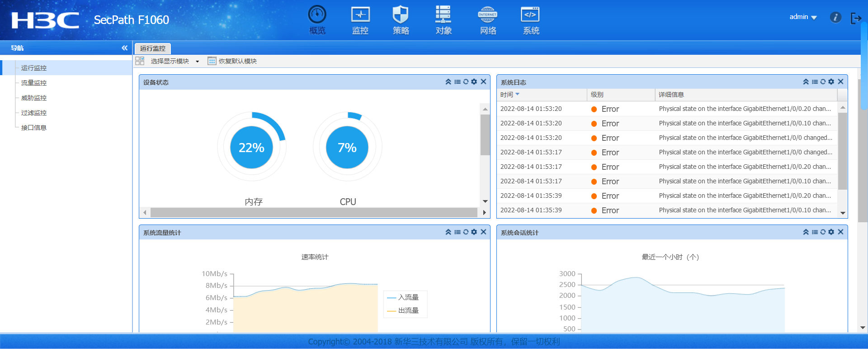Image resolution: width=868 pixels, height=349 pixels.
Task: Switch to the 运行监控 tab
Action: click(153, 48)
